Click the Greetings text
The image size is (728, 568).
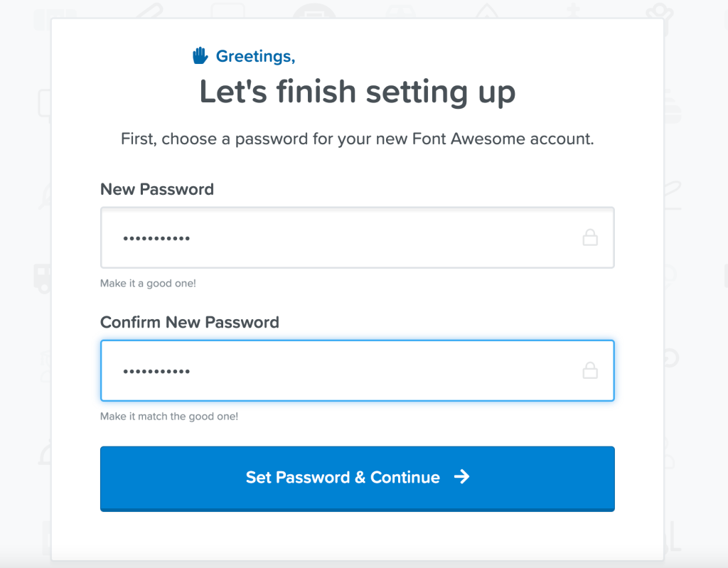255,57
